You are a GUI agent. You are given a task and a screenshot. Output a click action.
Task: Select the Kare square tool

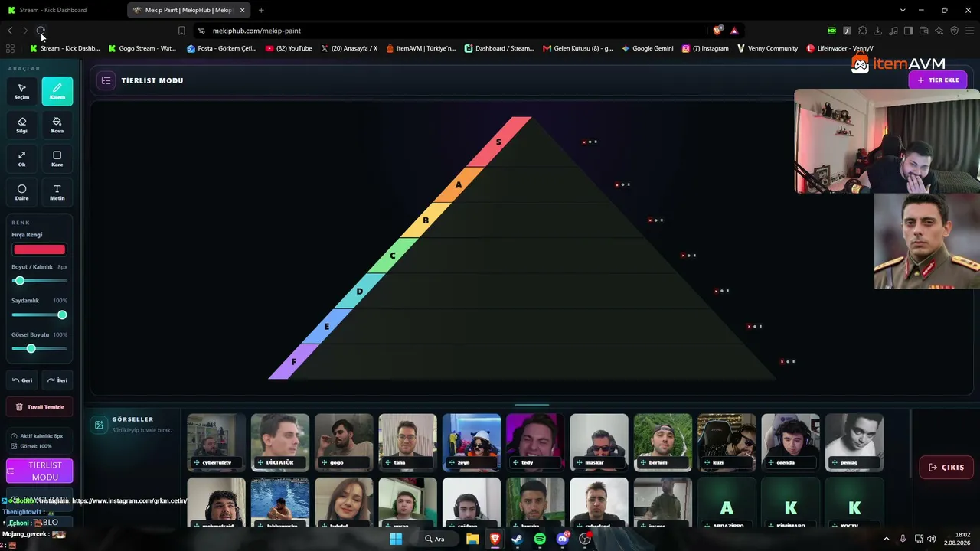(x=57, y=158)
